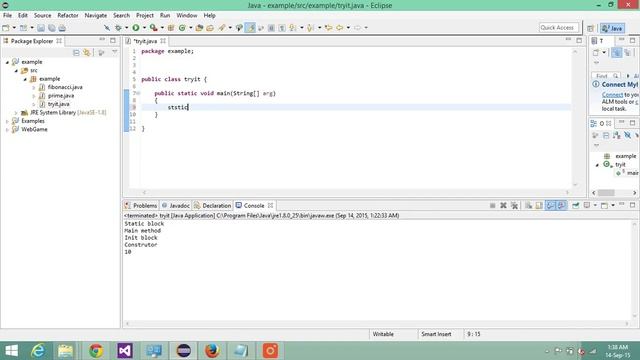Viewport: 640px width, 360px height.
Task: Expand the JRE System Library node
Action: click(x=16, y=113)
